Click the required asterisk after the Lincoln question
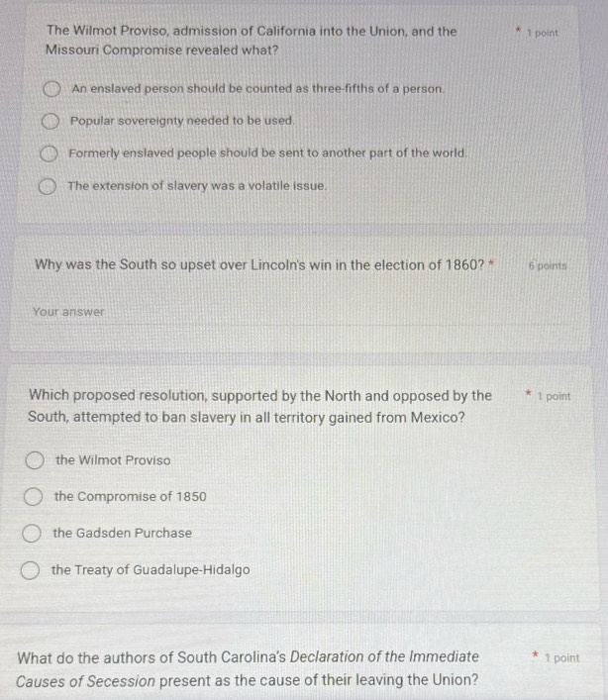Screen dimensions: 608x700 (x=491, y=265)
